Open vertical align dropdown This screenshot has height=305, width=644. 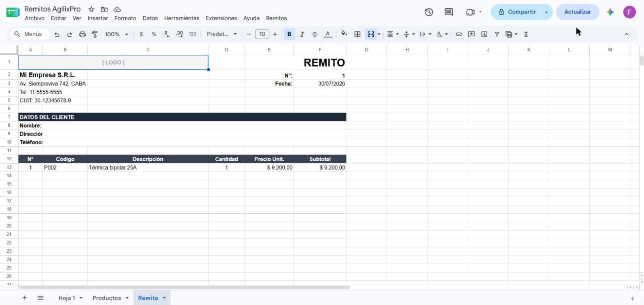[409, 34]
